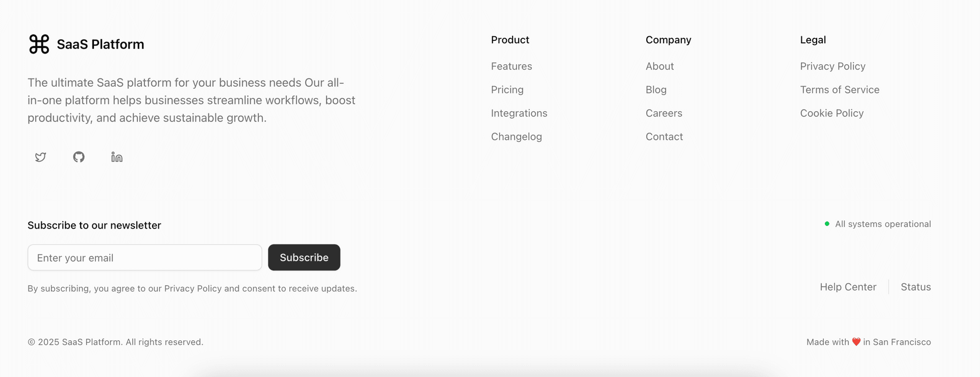Open the Terms of Service link
The image size is (980, 377).
[x=840, y=90]
